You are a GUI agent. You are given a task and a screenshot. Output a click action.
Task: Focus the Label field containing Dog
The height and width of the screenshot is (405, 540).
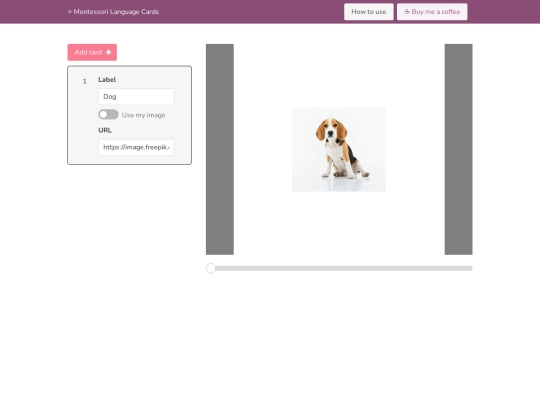(x=136, y=96)
